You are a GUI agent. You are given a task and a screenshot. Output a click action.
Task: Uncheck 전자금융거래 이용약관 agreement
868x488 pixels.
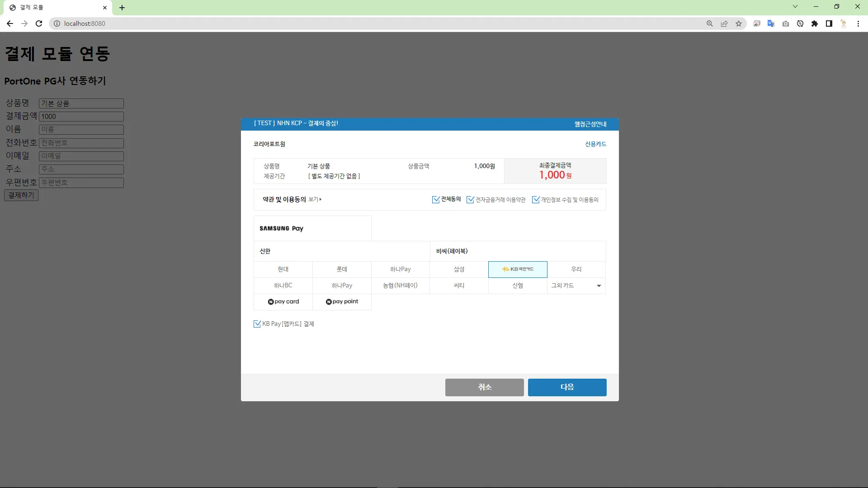click(470, 200)
